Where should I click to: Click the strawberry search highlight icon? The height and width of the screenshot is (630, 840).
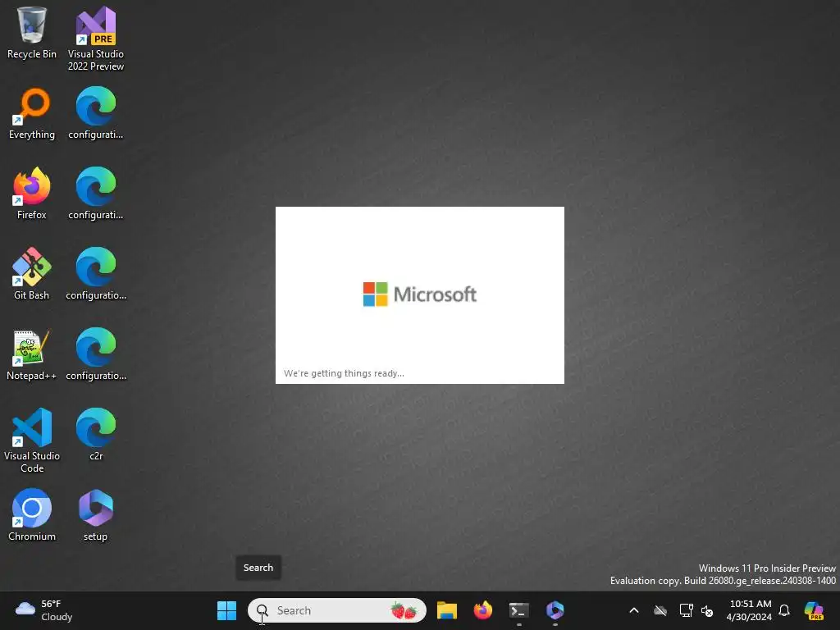pos(404,610)
